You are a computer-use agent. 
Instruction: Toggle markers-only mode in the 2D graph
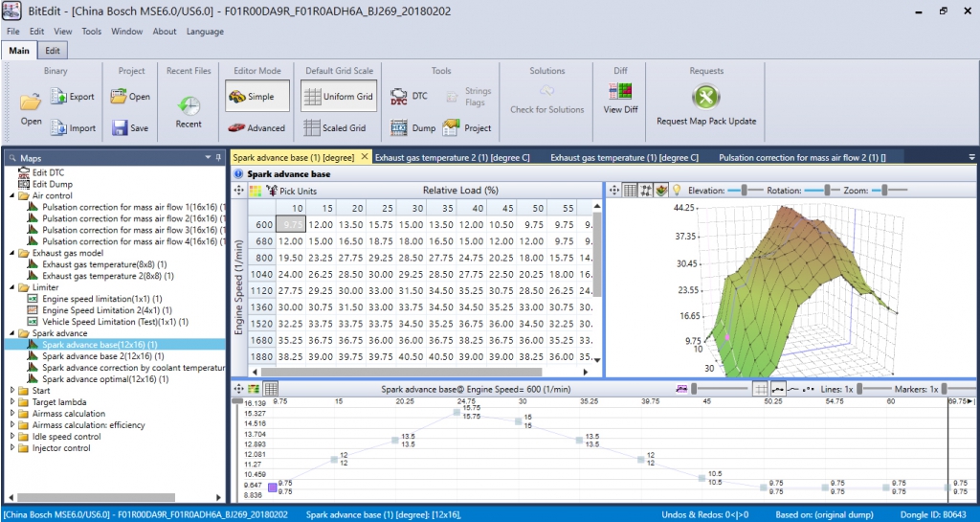tap(808, 389)
